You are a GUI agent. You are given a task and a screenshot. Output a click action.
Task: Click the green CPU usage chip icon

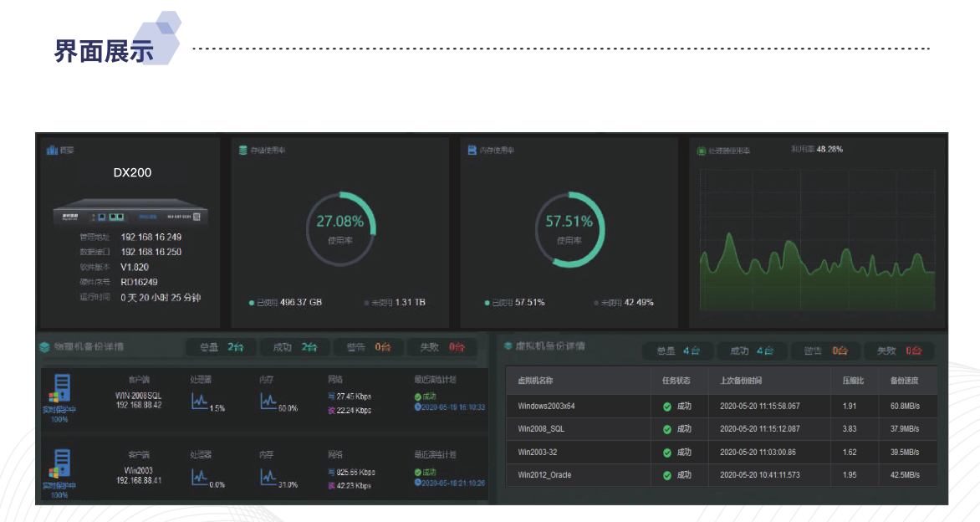tap(702, 151)
